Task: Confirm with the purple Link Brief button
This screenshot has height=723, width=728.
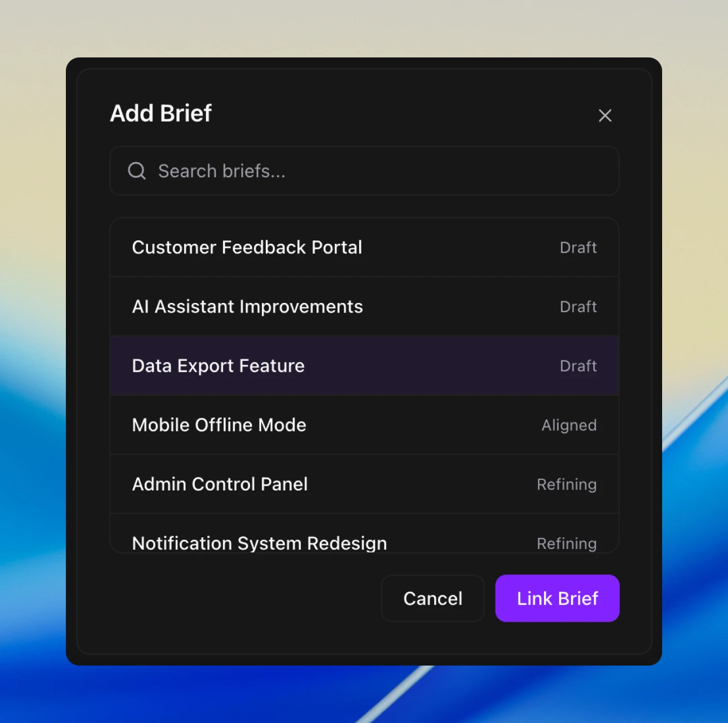Action: point(557,598)
